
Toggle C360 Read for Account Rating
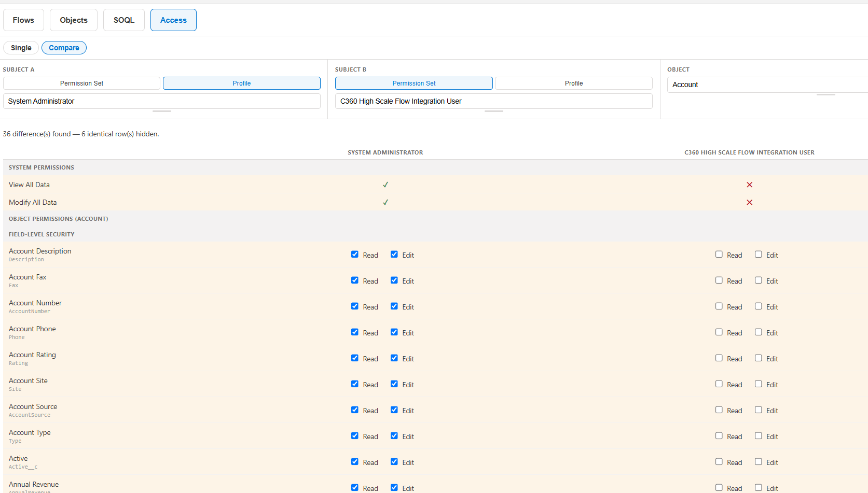point(719,358)
